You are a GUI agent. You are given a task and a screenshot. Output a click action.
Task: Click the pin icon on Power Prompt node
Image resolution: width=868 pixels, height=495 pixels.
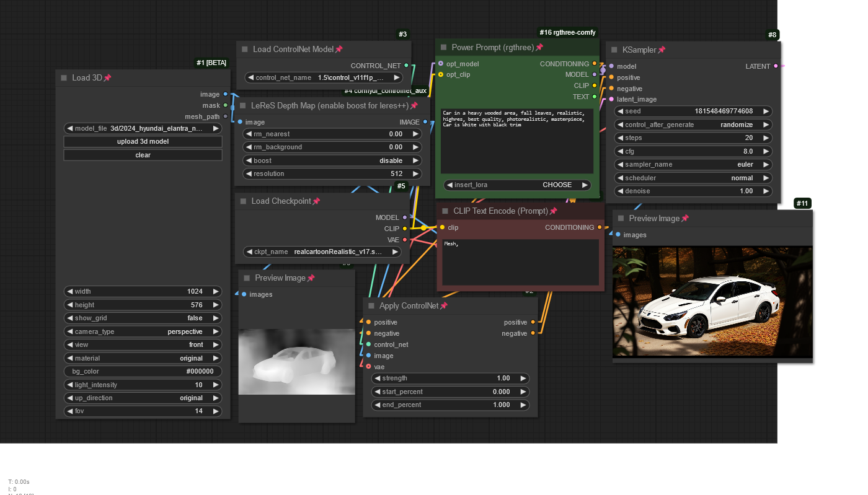pyautogui.click(x=539, y=48)
